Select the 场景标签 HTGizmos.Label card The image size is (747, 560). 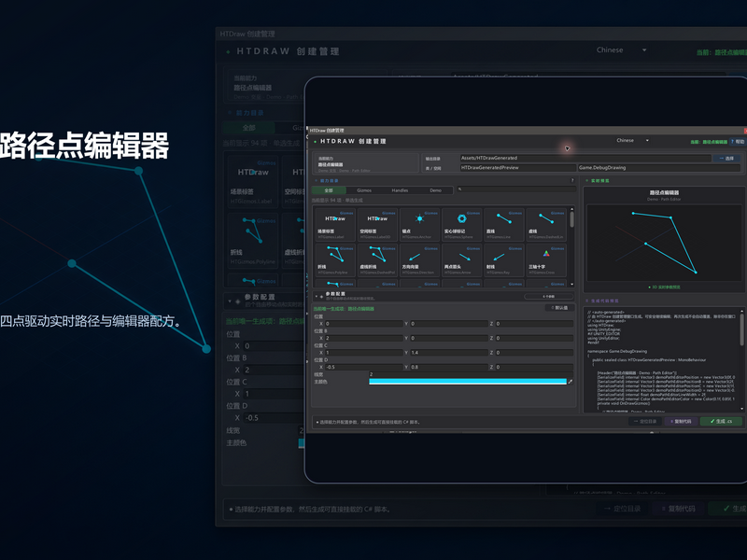(x=335, y=224)
